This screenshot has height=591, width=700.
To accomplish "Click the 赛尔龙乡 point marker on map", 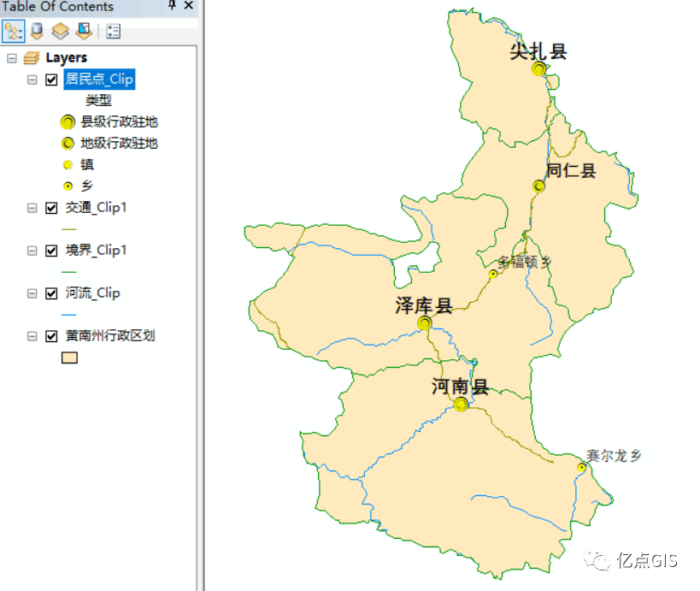I will coord(582,467).
